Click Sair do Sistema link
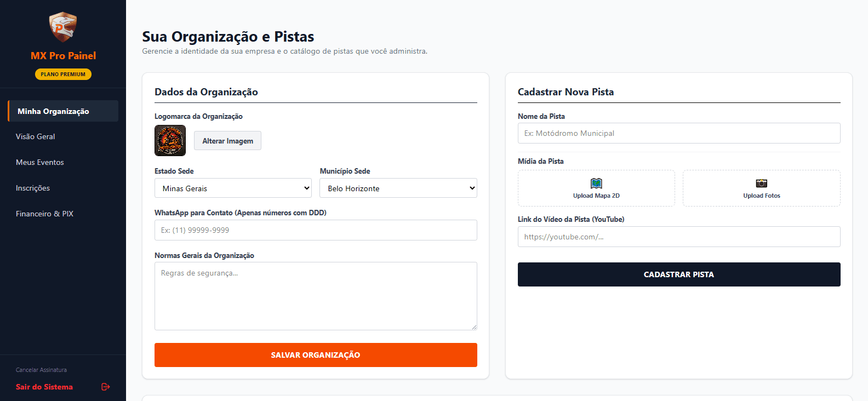 click(44, 387)
